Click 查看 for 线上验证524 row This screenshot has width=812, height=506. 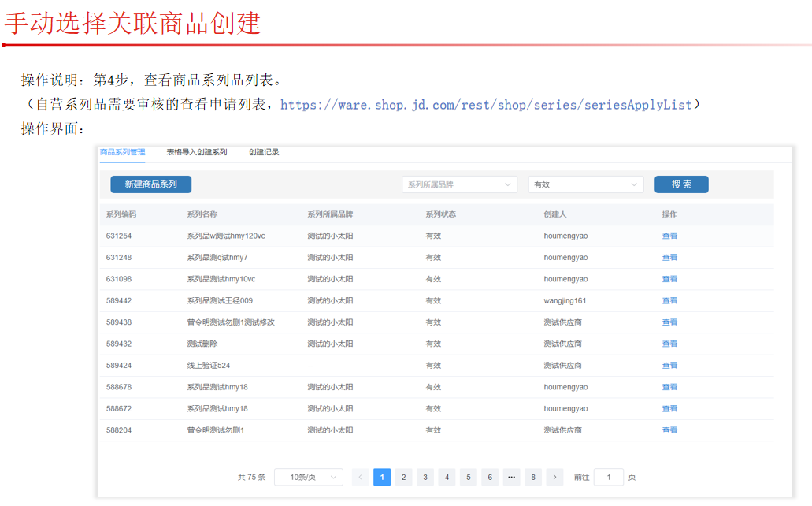[x=669, y=365]
